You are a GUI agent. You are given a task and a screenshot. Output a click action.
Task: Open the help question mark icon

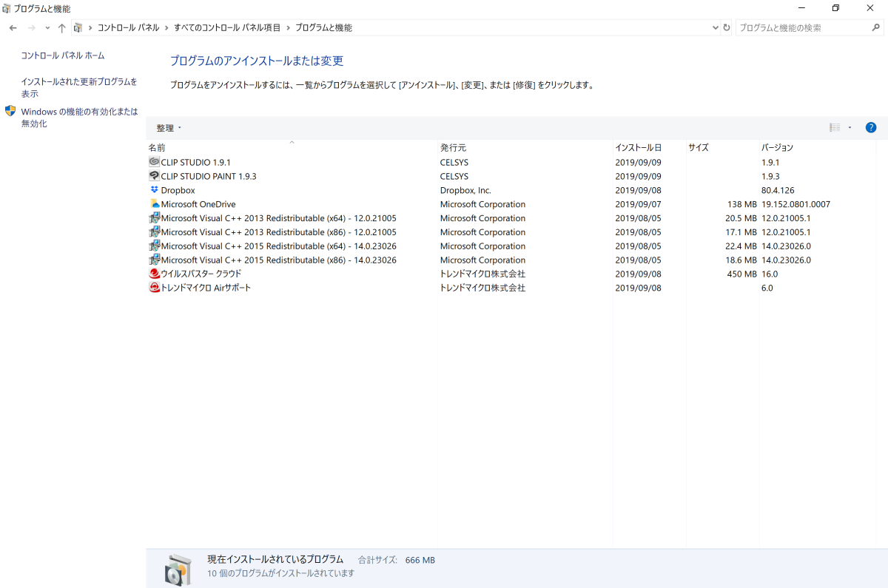click(871, 128)
